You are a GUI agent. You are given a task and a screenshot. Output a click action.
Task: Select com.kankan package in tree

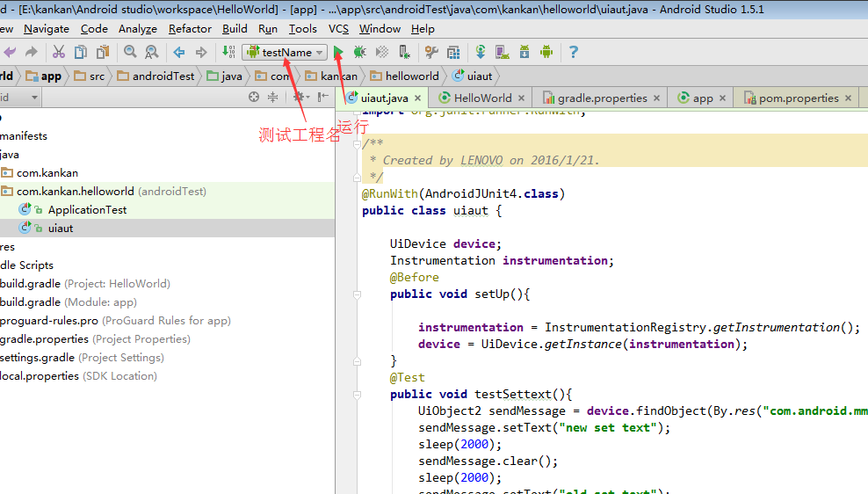pos(47,173)
